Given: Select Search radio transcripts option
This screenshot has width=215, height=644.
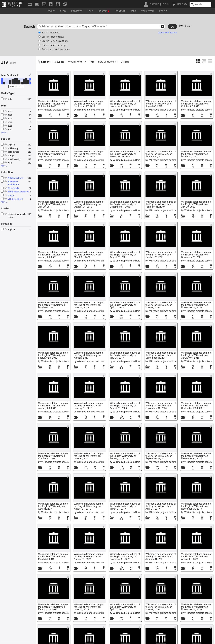Looking at the screenshot, I should tap(39, 45).
